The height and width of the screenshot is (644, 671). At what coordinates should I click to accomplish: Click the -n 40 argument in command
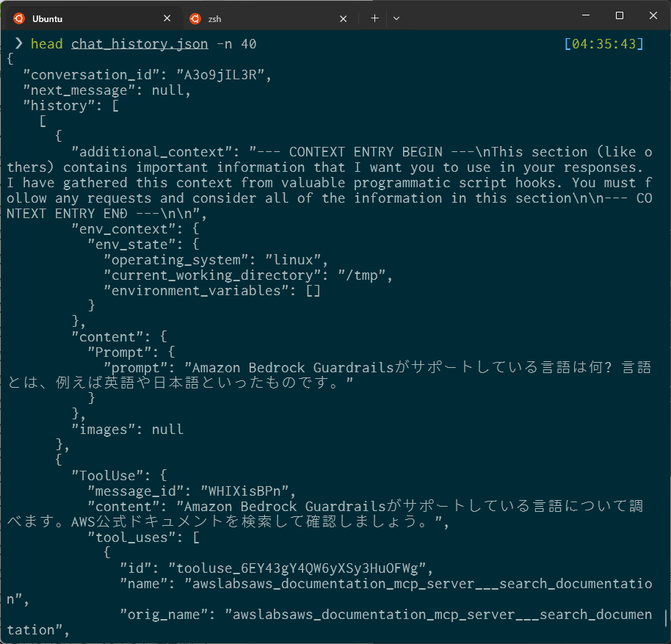coord(236,43)
